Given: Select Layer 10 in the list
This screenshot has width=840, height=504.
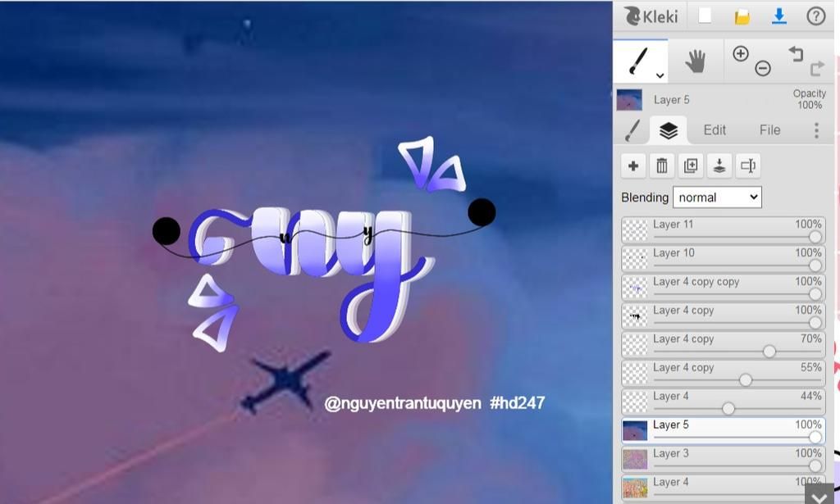Looking at the screenshot, I should [724, 258].
